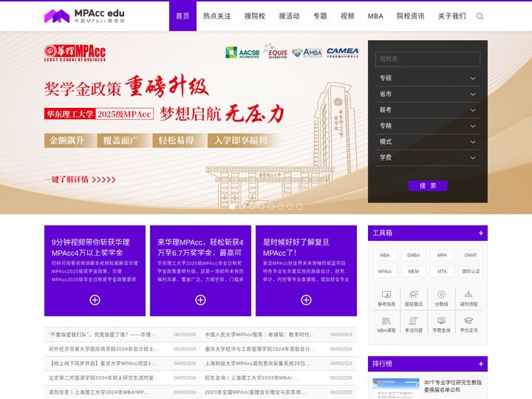Select the fourth carousel indicator dot

(x=261, y=206)
